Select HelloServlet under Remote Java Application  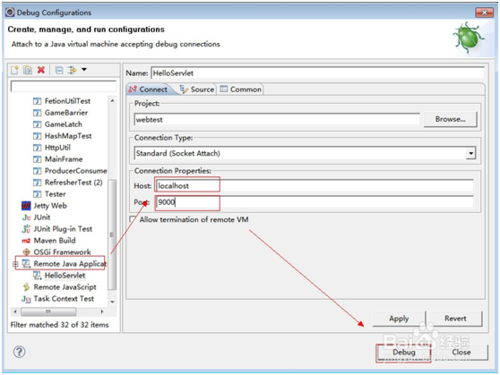[x=65, y=275]
